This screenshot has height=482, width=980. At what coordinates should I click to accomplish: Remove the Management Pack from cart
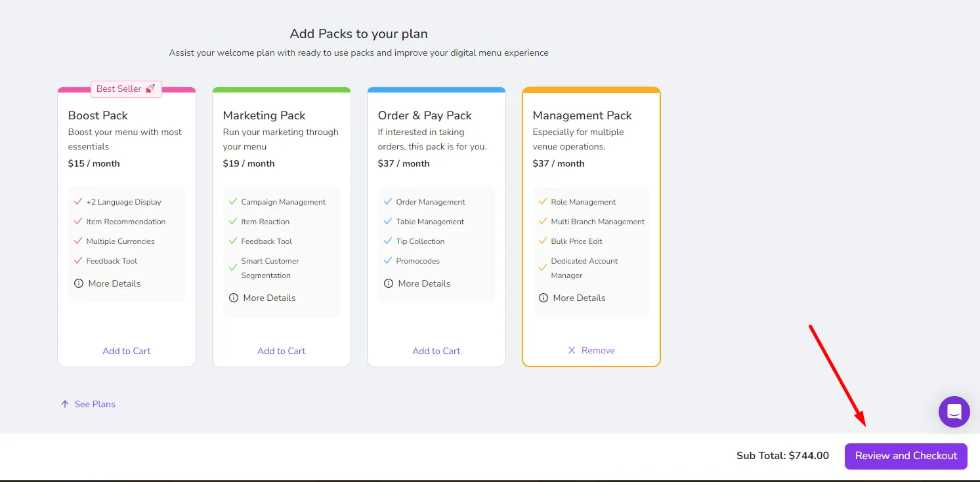coord(591,350)
